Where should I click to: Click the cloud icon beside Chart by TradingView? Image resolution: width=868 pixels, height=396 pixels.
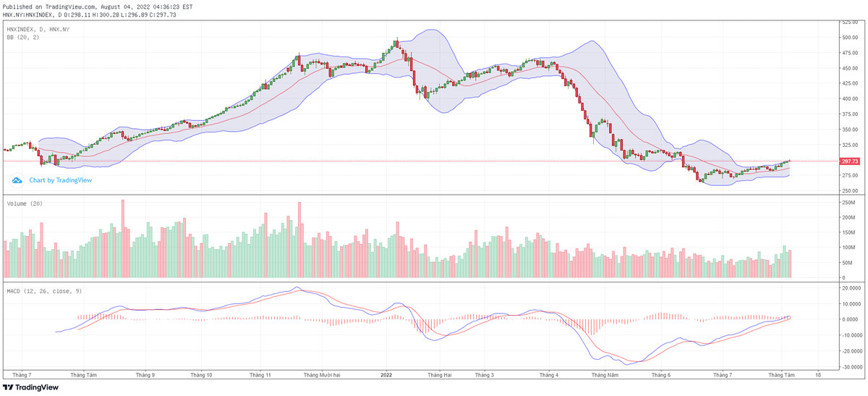pyautogui.click(x=17, y=180)
